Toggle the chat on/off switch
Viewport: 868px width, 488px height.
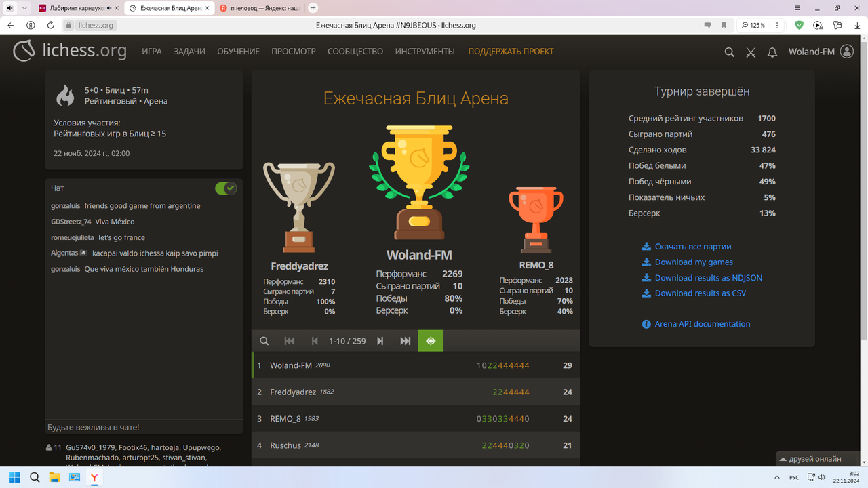pyautogui.click(x=226, y=188)
